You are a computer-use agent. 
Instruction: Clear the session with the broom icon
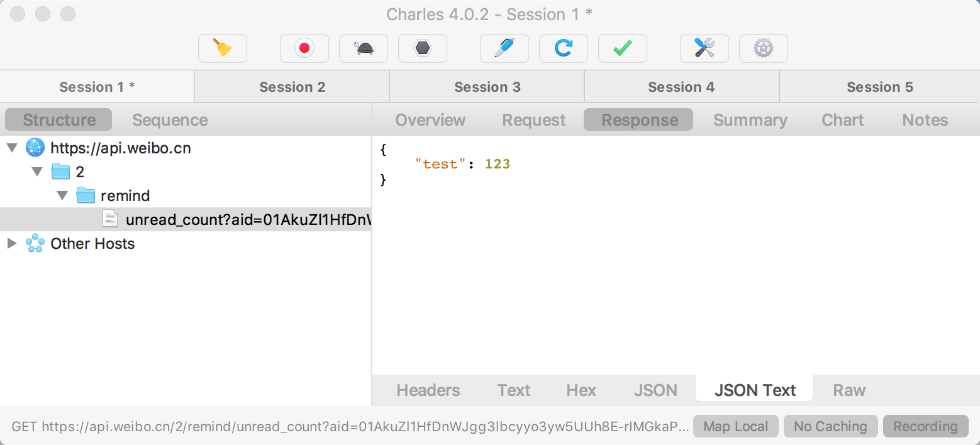click(x=223, y=48)
